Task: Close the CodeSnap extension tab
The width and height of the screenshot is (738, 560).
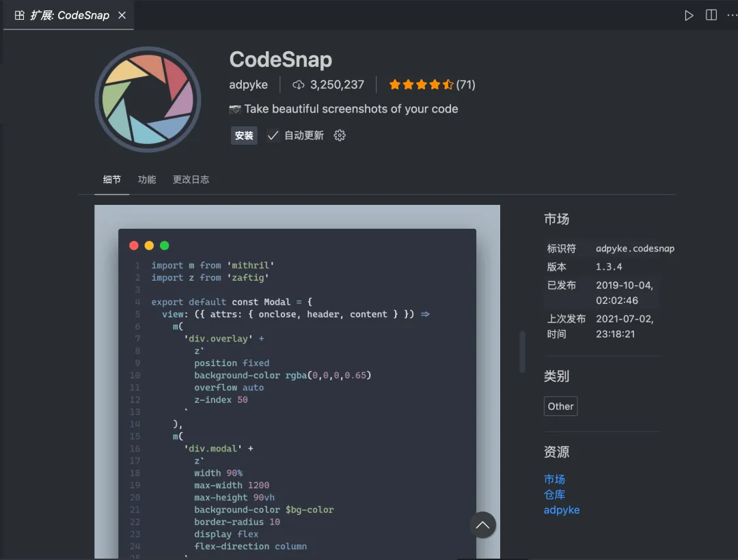Action: point(122,15)
